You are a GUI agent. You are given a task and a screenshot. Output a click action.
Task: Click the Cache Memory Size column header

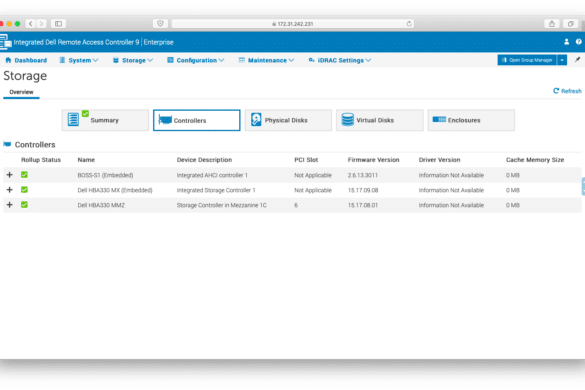coord(535,160)
